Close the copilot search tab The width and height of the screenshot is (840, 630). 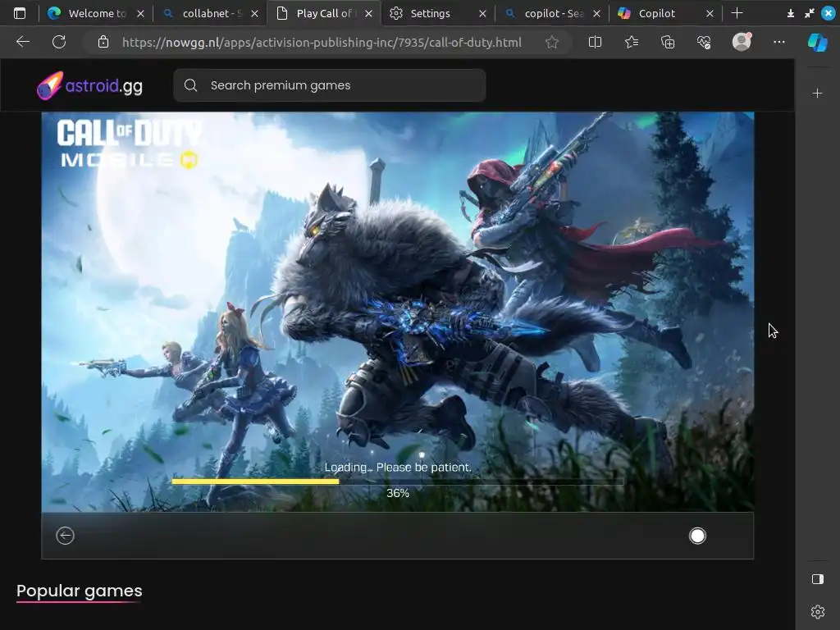(596, 14)
